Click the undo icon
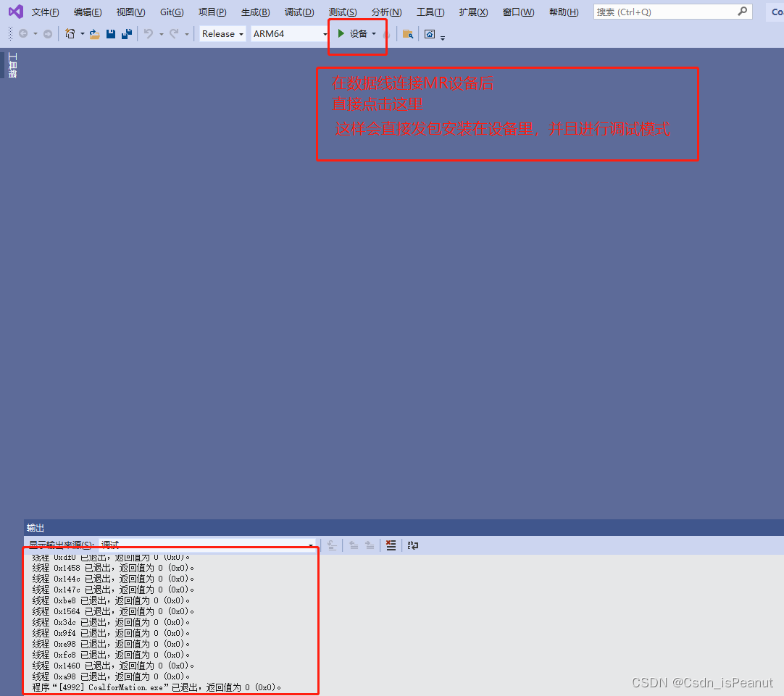The width and height of the screenshot is (784, 696). [x=149, y=33]
